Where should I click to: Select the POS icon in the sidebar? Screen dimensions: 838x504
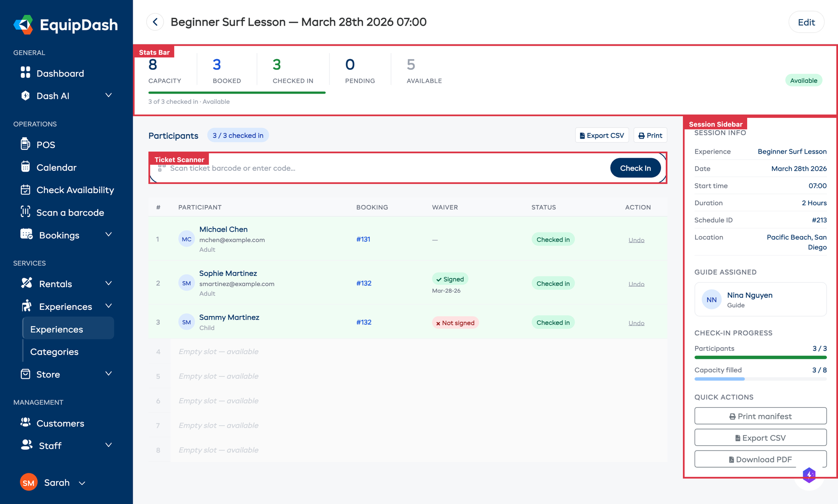(26, 144)
